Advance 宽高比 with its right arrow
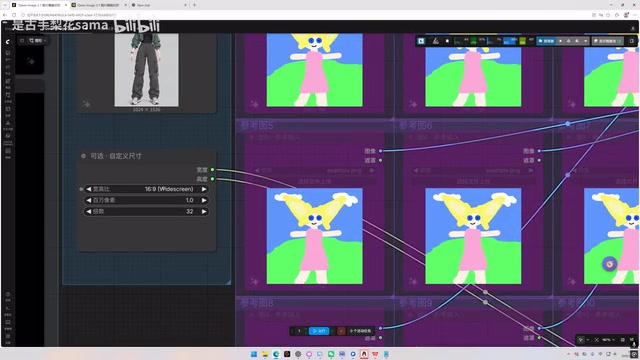Image resolution: width=640 pixels, height=360 pixels. click(x=204, y=189)
